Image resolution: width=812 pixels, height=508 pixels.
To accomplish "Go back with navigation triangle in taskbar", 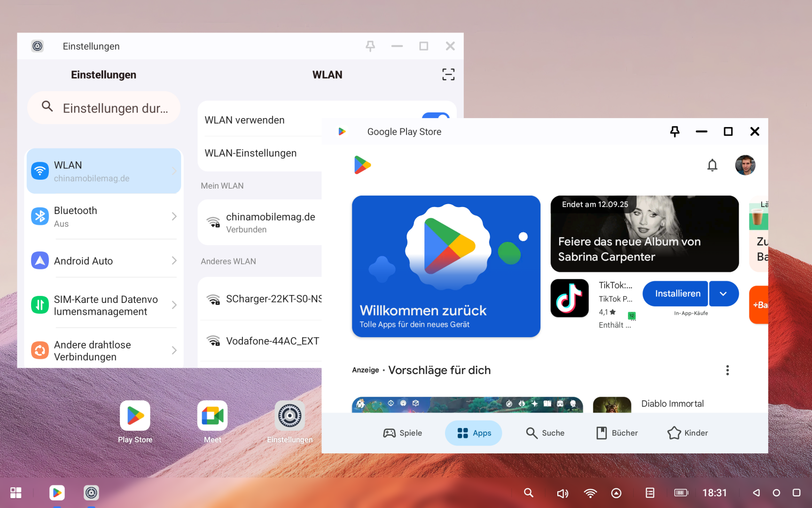I will tap(756, 492).
